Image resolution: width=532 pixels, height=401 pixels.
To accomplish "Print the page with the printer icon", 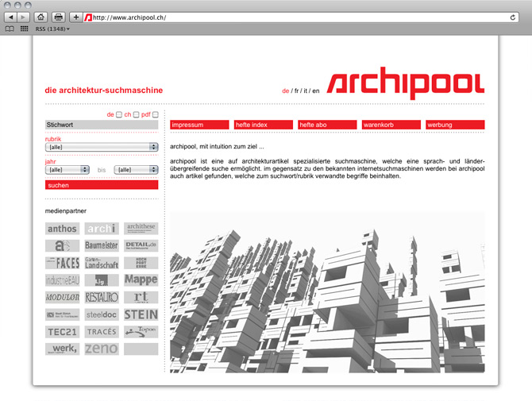I will [58, 17].
